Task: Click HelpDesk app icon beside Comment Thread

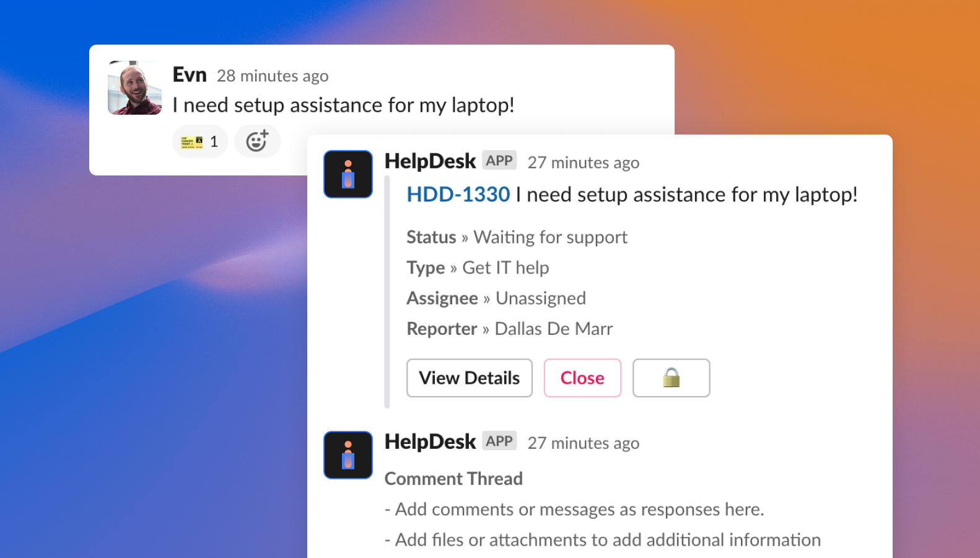Action: click(x=348, y=455)
